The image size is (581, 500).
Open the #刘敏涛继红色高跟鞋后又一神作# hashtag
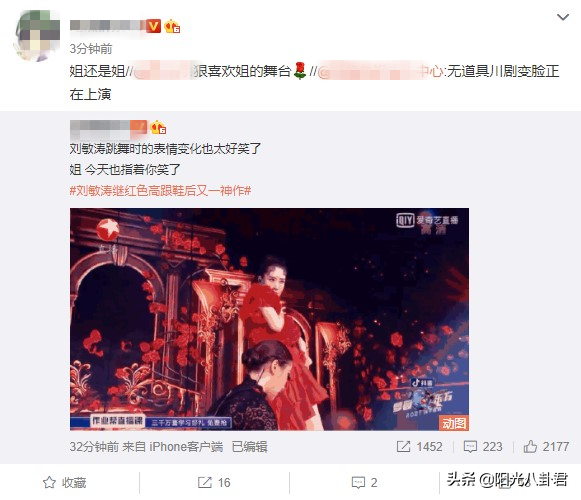(160, 191)
